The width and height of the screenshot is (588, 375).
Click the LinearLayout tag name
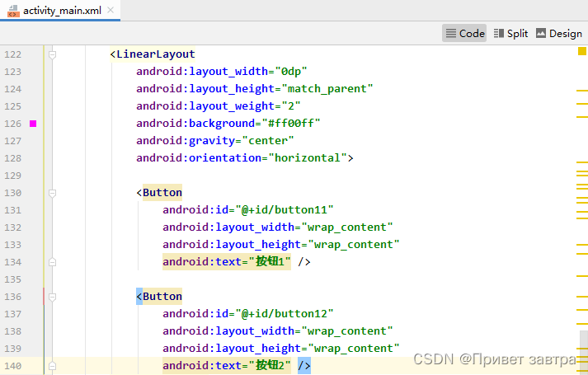click(156, 54)
